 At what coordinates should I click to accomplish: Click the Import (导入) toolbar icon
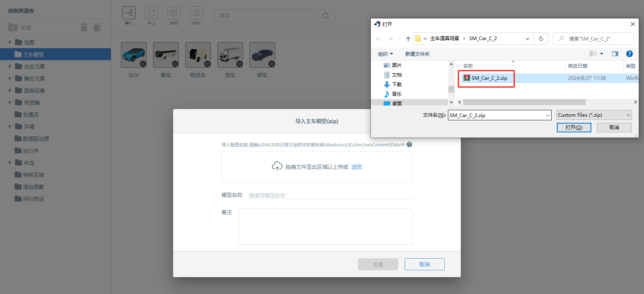[129, 13]
